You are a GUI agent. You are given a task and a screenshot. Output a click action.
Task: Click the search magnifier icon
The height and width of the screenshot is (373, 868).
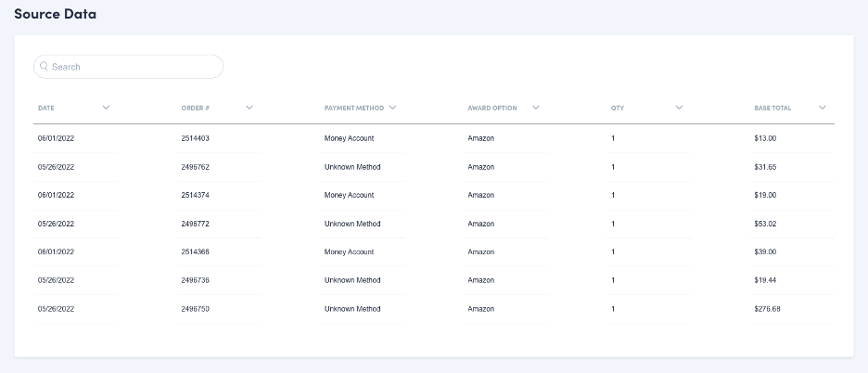click(x=44, y=67)
